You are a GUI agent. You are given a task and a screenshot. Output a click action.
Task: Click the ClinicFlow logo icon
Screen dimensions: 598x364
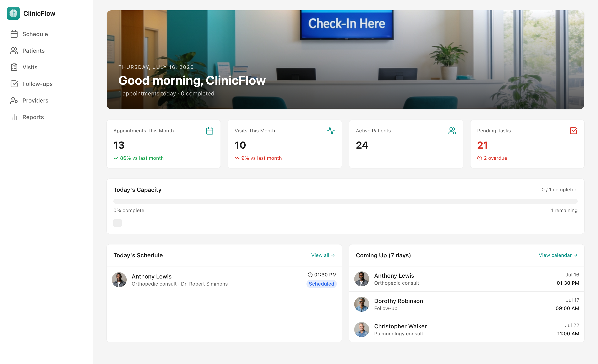(13, 13)
